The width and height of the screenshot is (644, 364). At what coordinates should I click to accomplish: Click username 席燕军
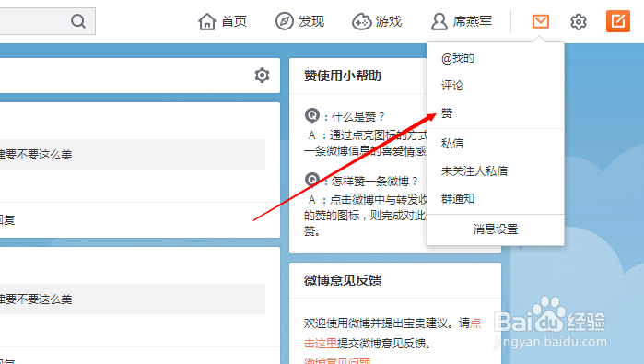click(x=473, y=21)
